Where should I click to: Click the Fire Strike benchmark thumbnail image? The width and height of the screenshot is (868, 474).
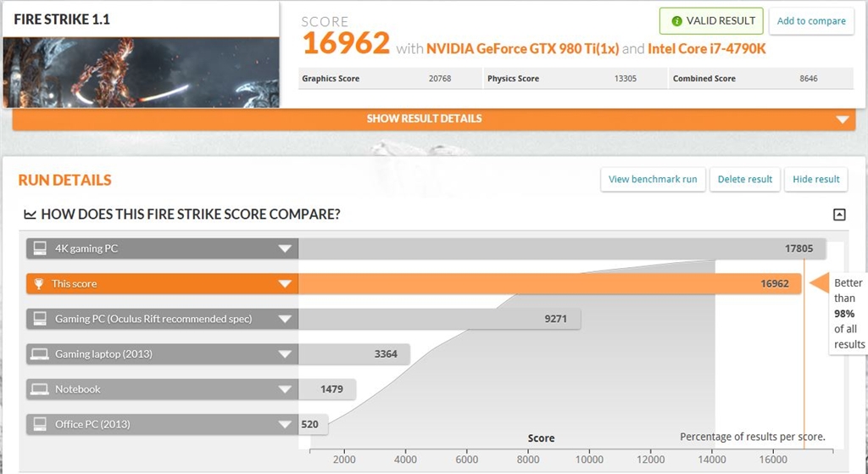(142, 72)
